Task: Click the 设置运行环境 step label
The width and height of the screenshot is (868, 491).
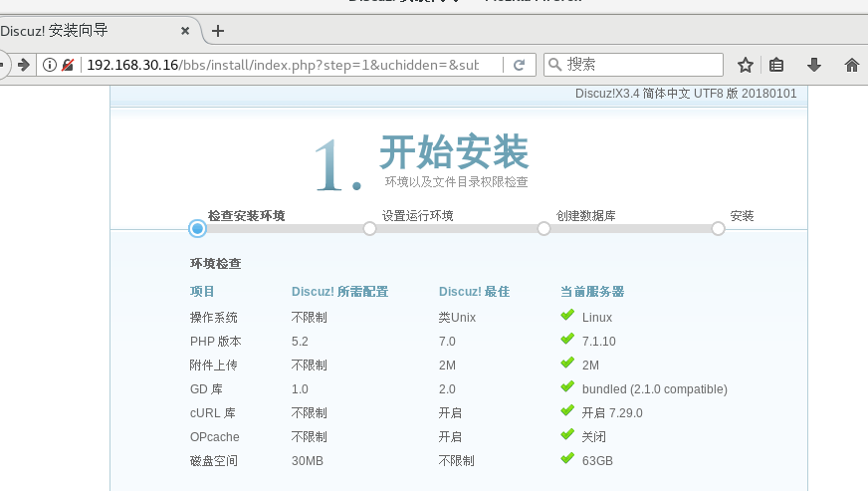Action: pyautogui.click(x=417, y=215)
